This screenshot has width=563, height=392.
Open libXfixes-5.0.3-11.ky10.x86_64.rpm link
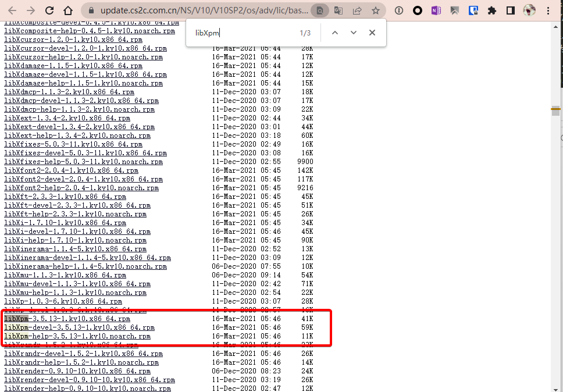[73, 144]
